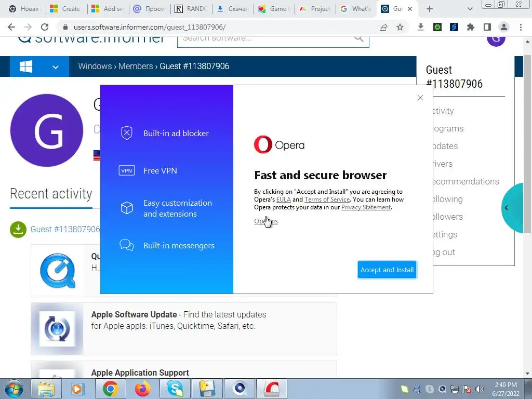532x399 pixels.
Task: Open Terms of Service link
Action: click(327, 199)
